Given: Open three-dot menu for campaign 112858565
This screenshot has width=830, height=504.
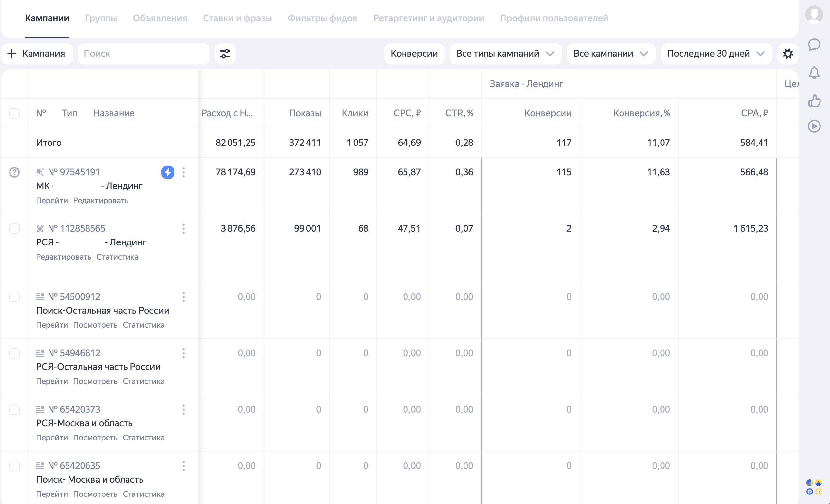Looking at the screenshot, I should (184, 229).
